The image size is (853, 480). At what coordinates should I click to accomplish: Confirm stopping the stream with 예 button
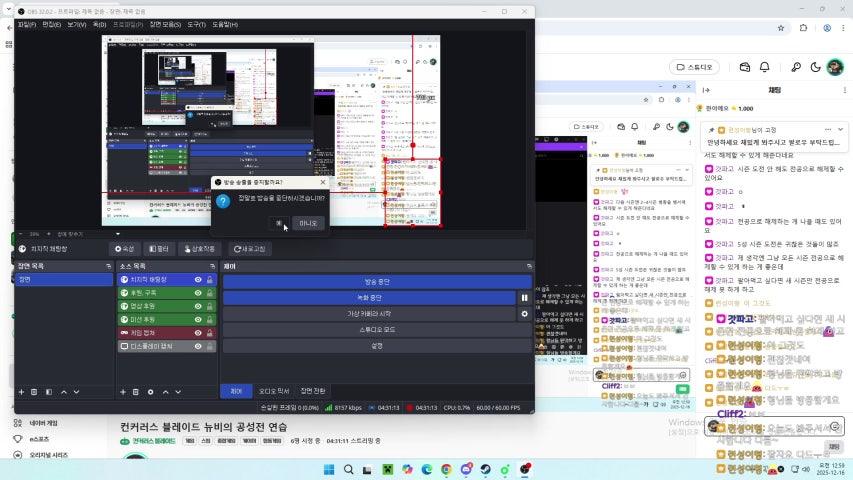279,223
